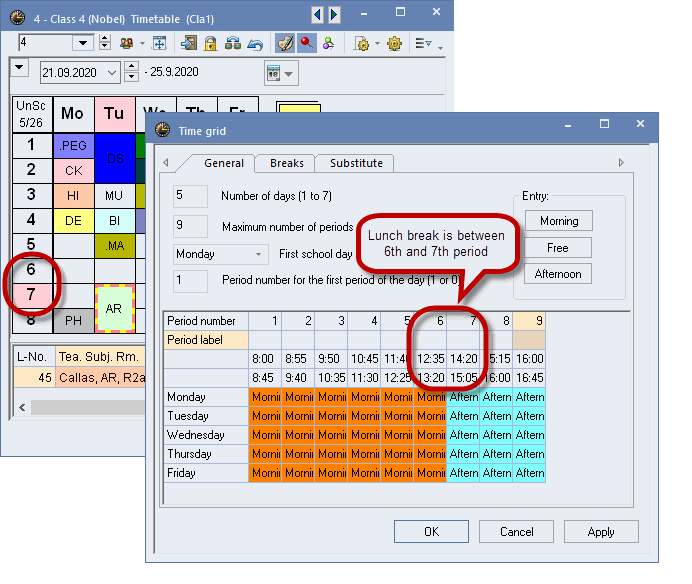Expand the date dropdown showing 21.09.2020
The height and width of the screenshot is (584, 692).
[111, 73]
